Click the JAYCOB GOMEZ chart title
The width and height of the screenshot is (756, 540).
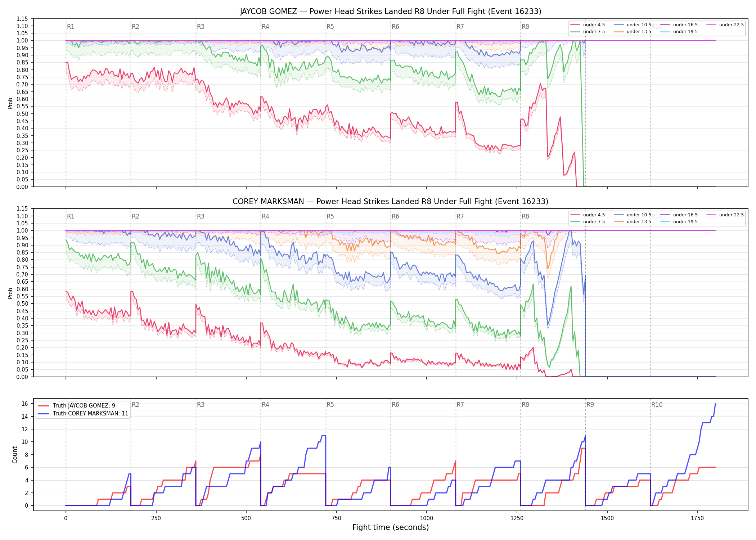point(391,12)
